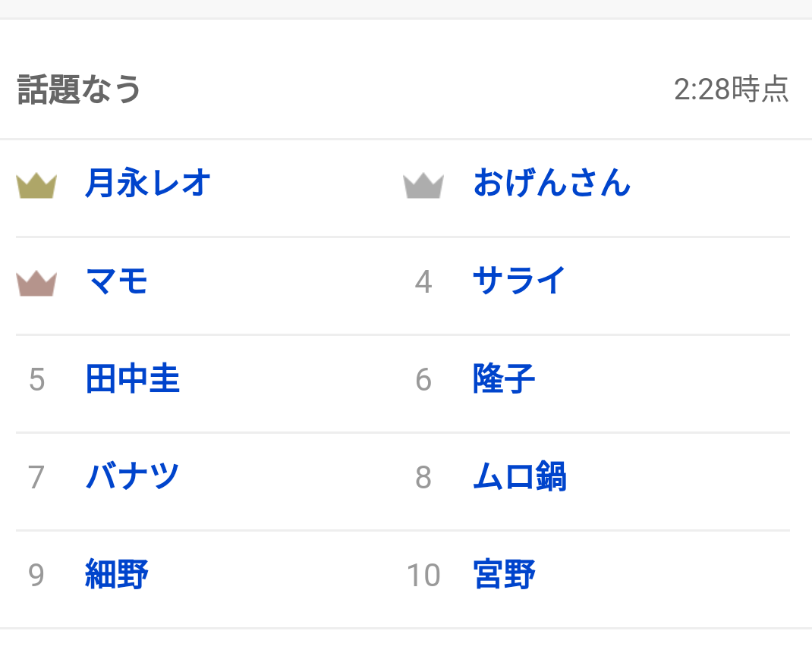Select the 隆子 trending link
The width and height of the screenshot is (812, 659).
tap(504, 379)
